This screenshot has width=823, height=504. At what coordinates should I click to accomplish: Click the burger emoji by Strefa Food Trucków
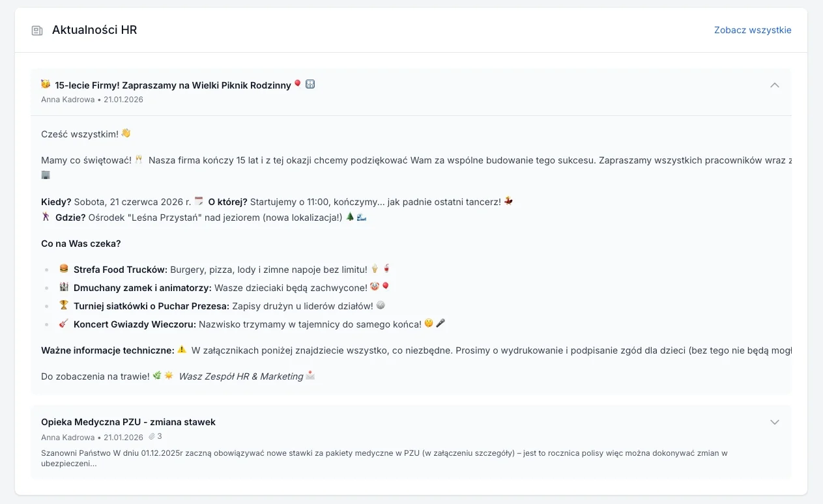click(64, 269)
